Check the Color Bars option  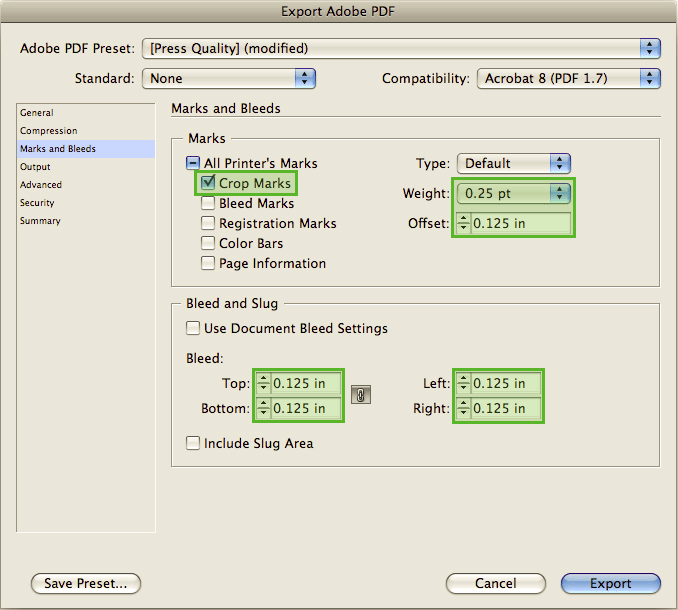(208, 243)
